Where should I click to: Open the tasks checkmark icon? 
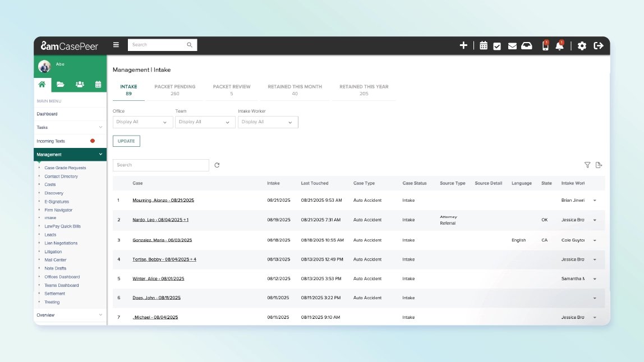pos(497,46)
